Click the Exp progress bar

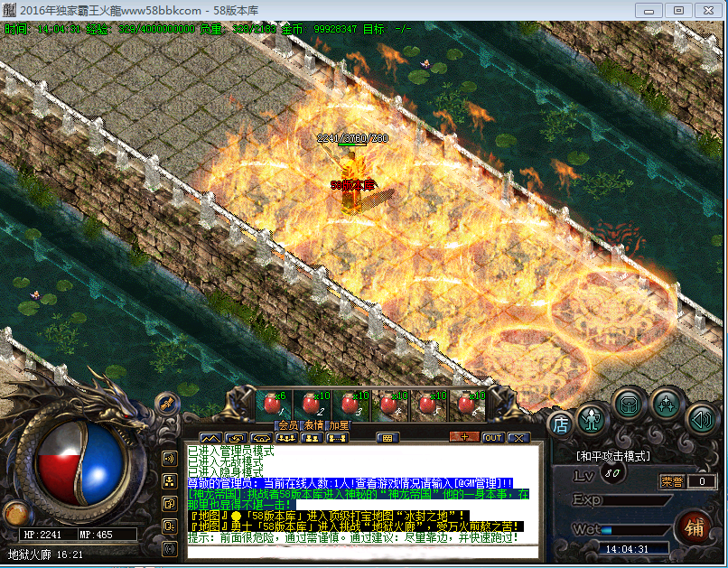pos(638,500)
